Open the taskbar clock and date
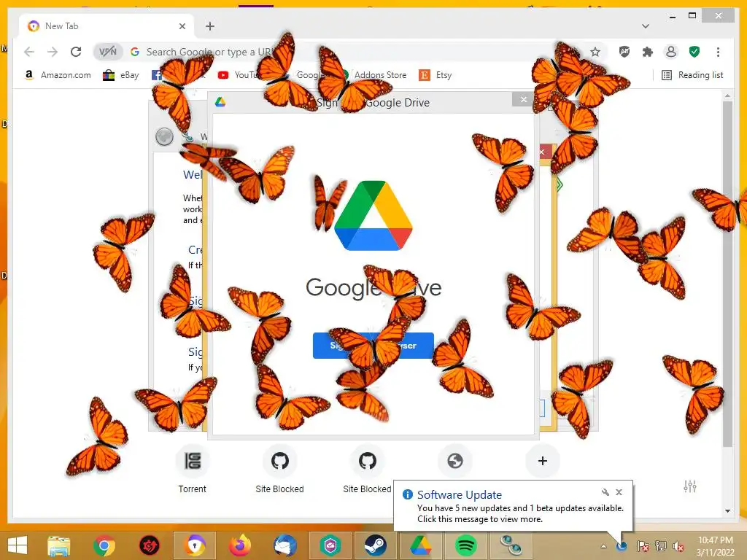747x560 pixels. coord(716,546)
